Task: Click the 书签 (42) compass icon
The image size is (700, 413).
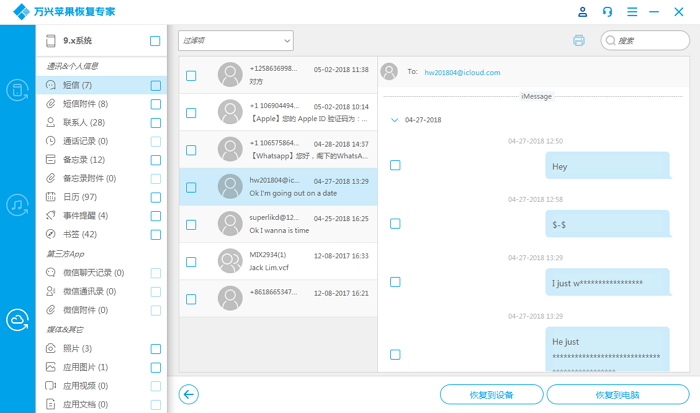Action: 51,234
